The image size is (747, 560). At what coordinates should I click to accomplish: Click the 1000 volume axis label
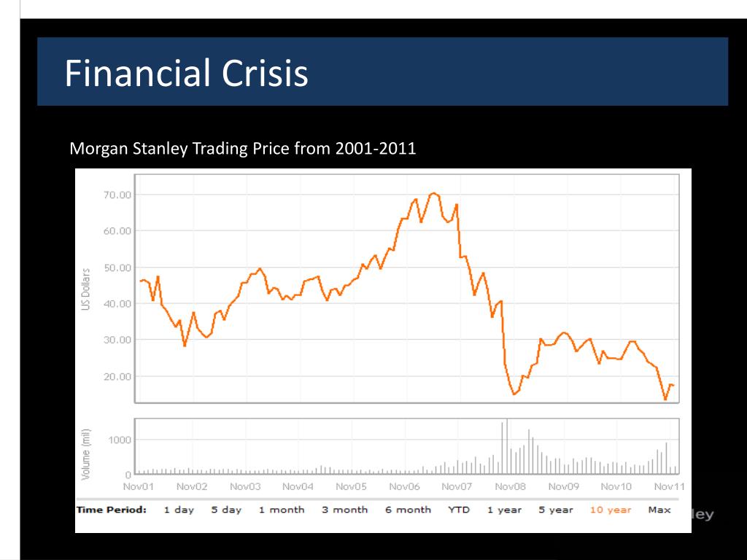(120, 440)
